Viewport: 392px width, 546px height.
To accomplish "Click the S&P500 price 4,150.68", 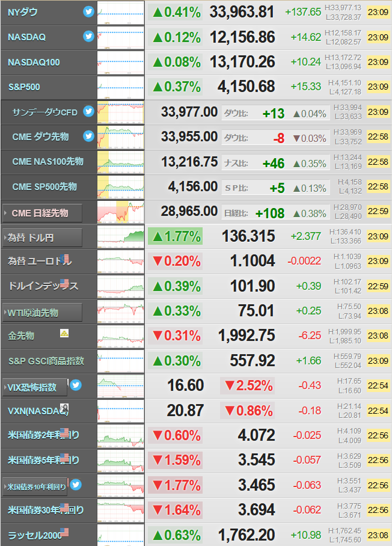I will click(246, 87).
